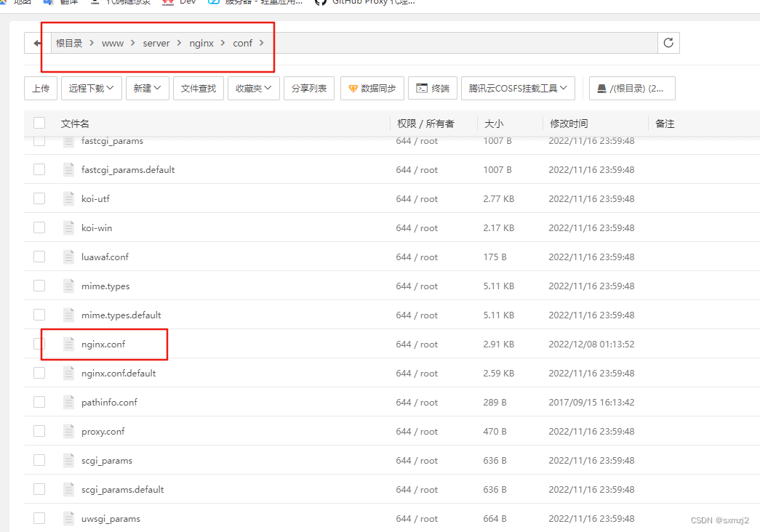
Task: Click the 备注 column header
Action: coord(665,124)
